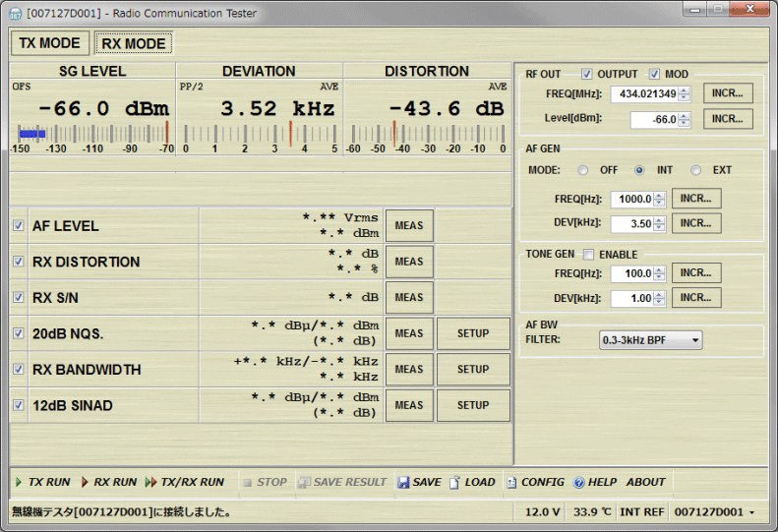Image resolution: width=778 pixels, height=532 pixels.
Task: Click the SG LEVEL meter bar
Action: [x=92, y=133]
